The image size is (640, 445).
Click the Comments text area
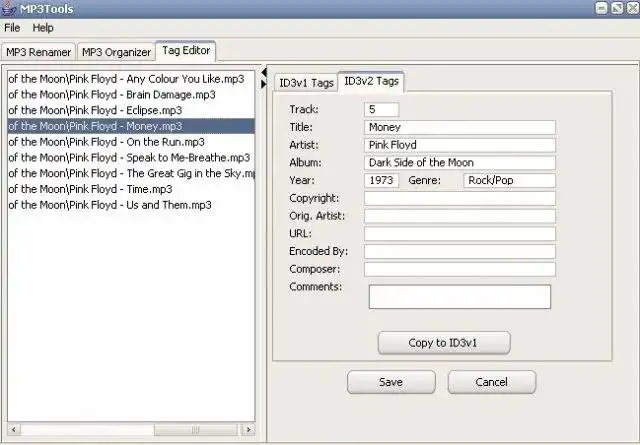(460, 297)
